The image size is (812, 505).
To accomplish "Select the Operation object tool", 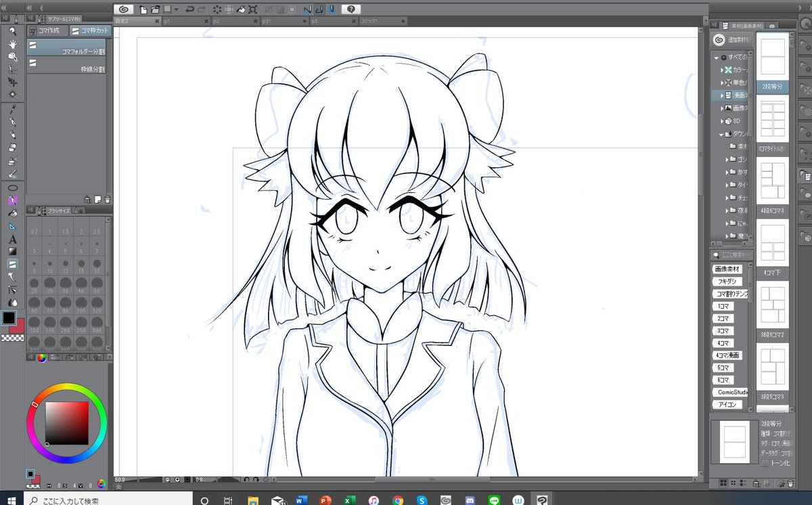I will [12, 56].
